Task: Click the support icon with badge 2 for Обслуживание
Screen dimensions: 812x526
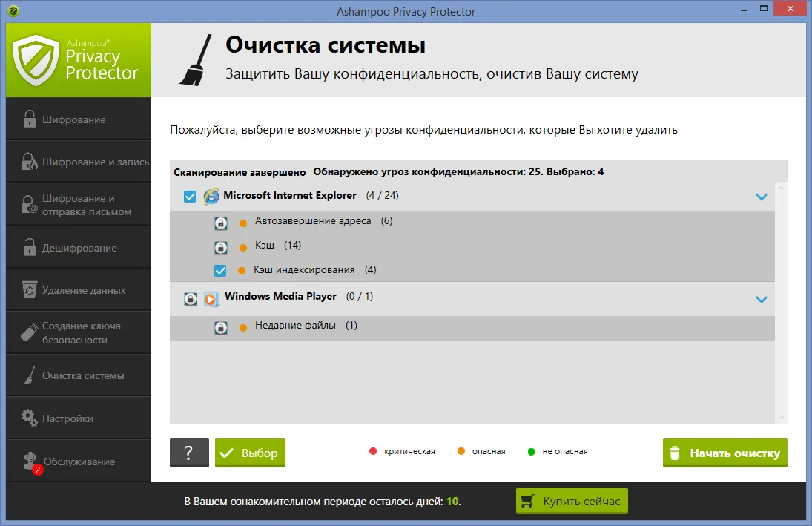Action: pos(31,461)
